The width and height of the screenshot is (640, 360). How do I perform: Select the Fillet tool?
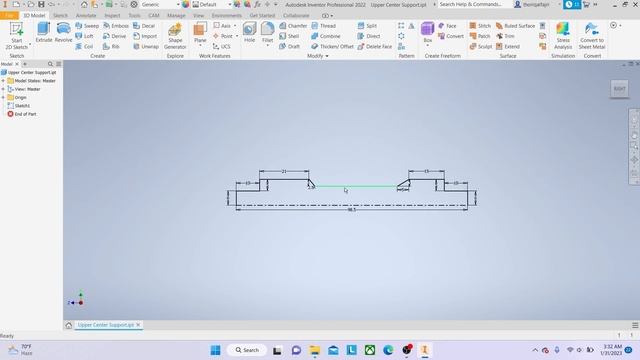point(267,33)
